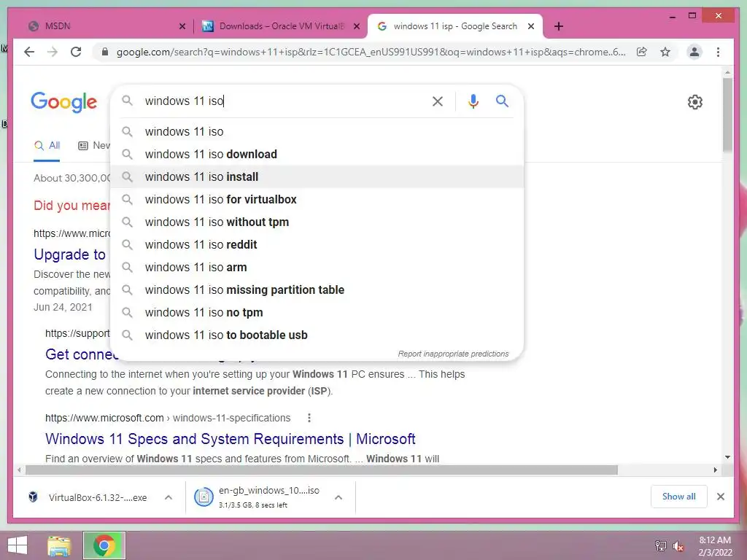The width and height of the screenshot is (747, 560).
Task: Select the windows 11 isp Google Search tab
Action: 455,26
